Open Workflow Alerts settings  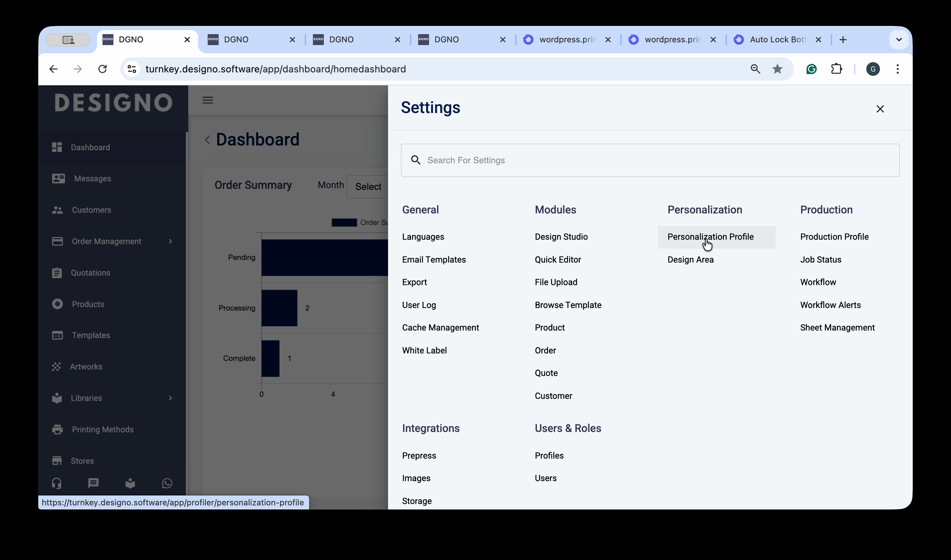(x=830, y=305)
